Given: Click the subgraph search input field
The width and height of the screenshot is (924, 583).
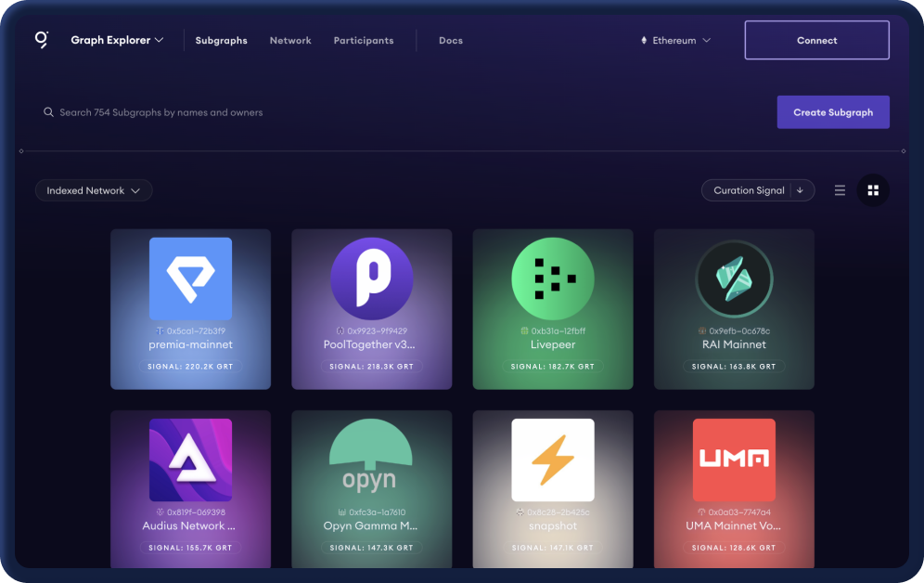Looking at the screenshot, I should pos(278,111).
